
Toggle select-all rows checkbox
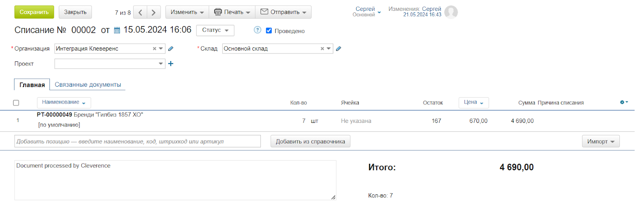(16, 103)
